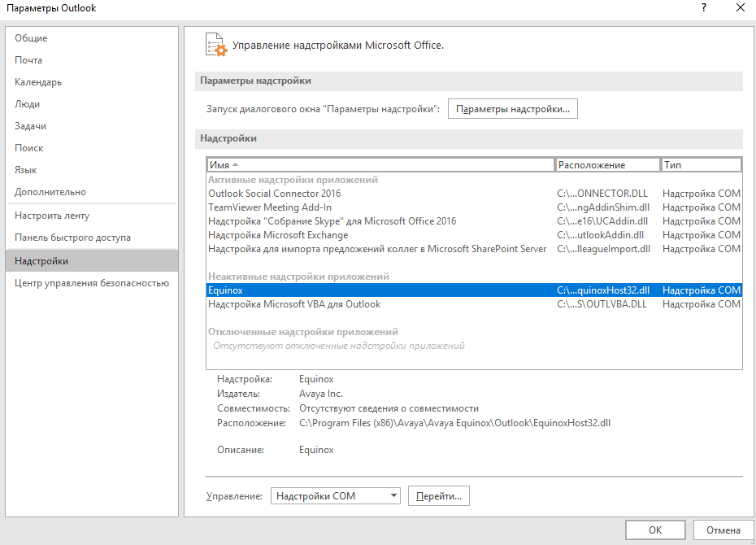756x545 pixels.
Task: Click the add-ins management gear icon
Action: tap(216, 45)
